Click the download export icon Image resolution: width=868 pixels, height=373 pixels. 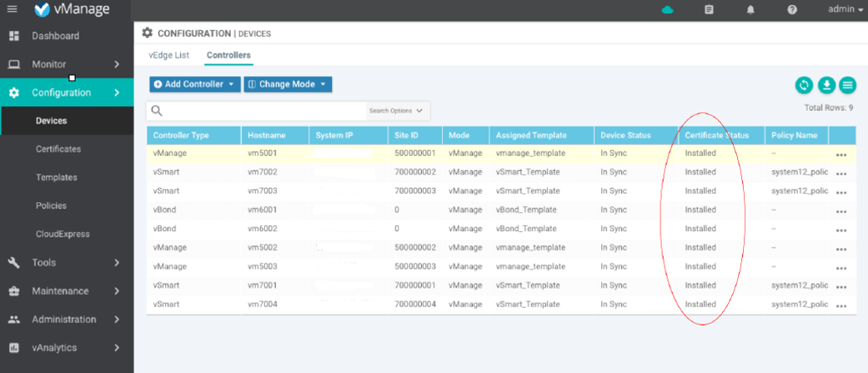point(826,85)
